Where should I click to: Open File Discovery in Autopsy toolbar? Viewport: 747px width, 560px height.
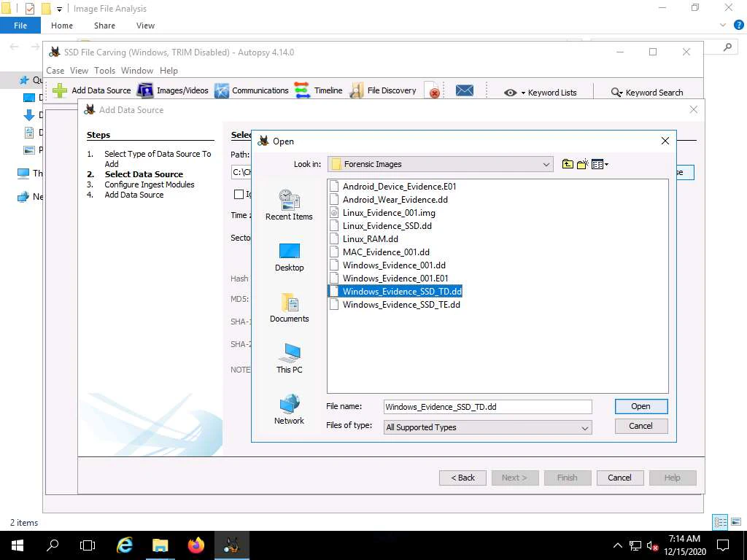click(382, 90)
